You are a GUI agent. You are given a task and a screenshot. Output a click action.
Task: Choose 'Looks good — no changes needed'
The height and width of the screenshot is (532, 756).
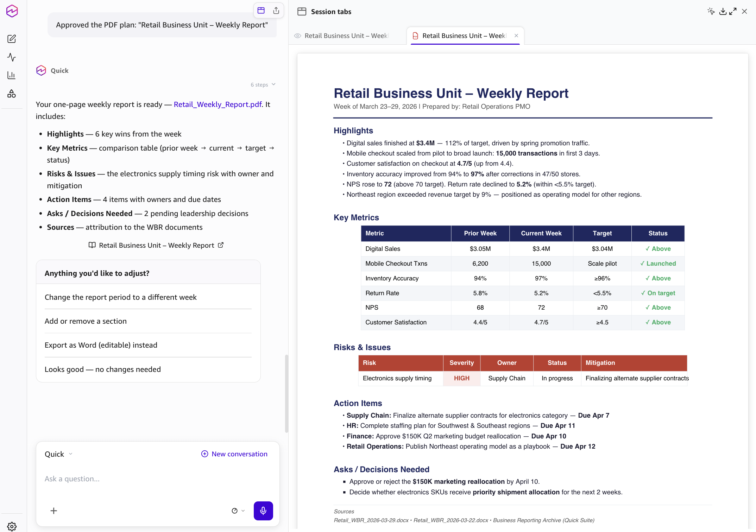click(148, 369)
